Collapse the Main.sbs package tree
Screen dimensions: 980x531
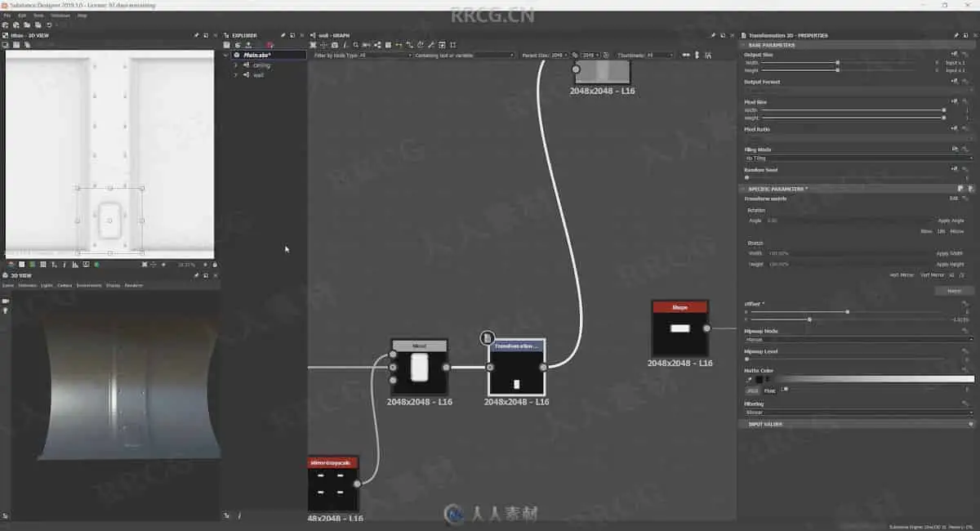[226, 55]
